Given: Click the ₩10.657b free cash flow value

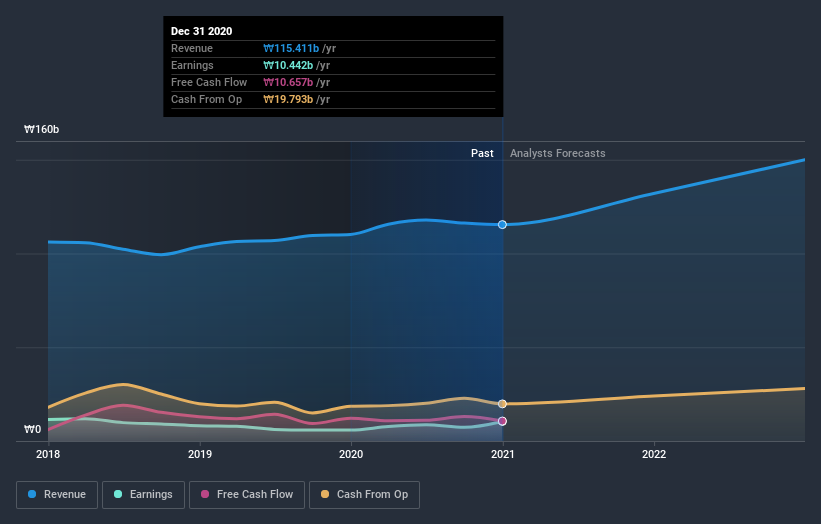Looking at the screenshot, I should click(288, 82).
